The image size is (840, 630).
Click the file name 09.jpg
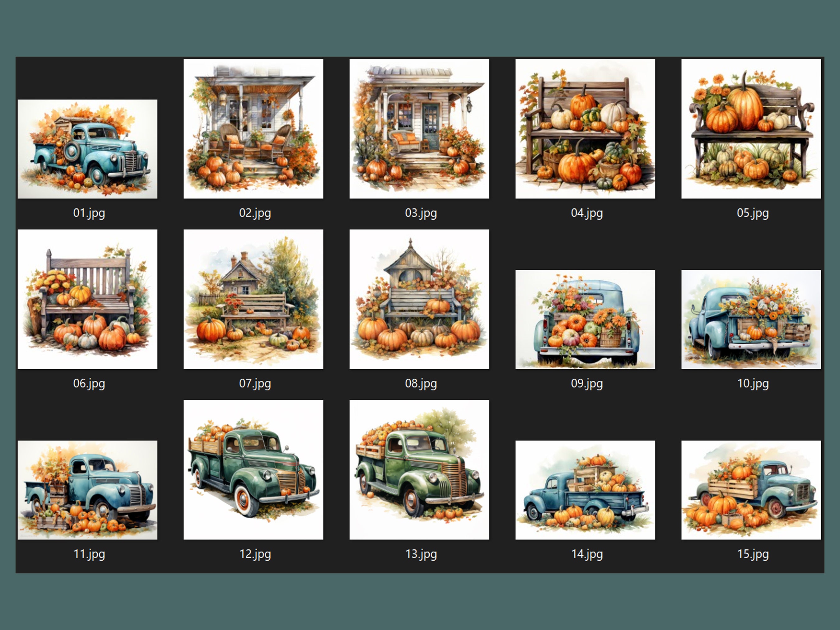point(587,384)
